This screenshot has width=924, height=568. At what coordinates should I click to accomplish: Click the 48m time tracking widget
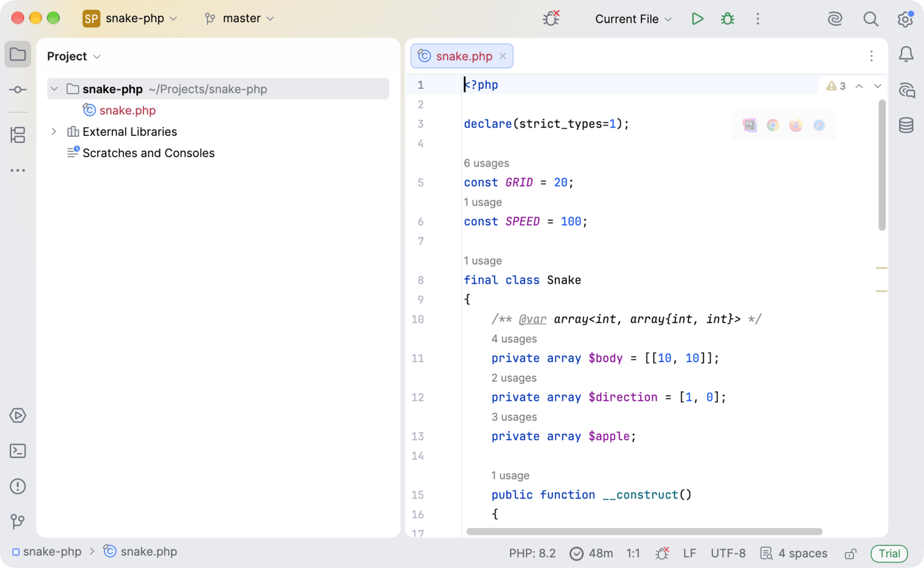(x=591, y=553)
